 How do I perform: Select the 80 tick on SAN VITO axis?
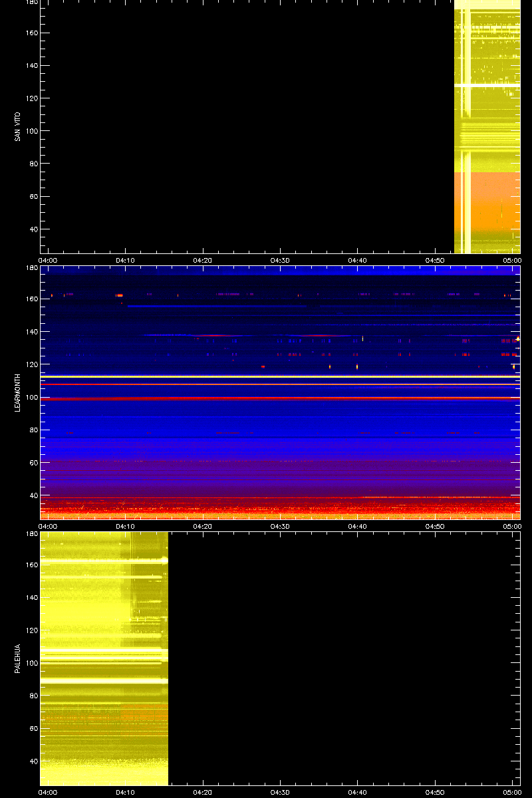click(33, 164)
